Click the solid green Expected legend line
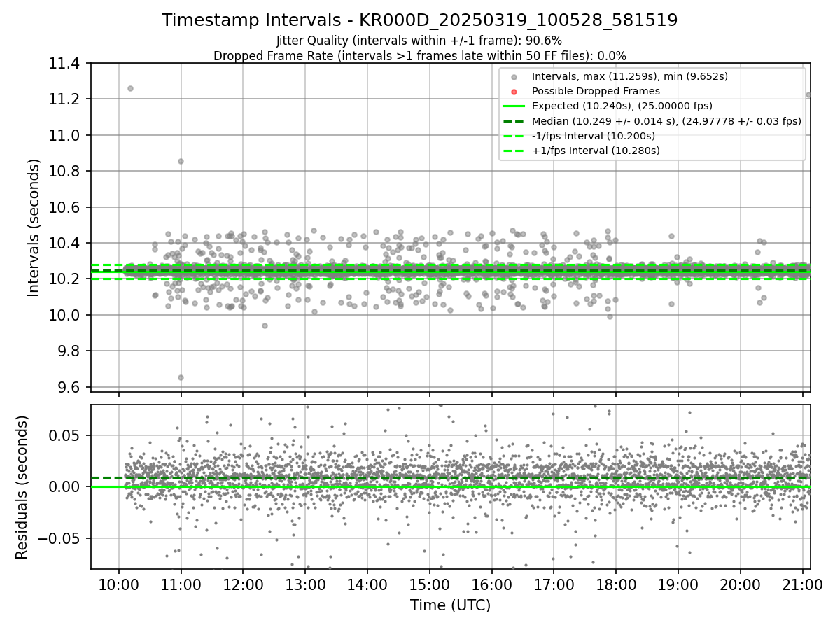 point(514,106)
